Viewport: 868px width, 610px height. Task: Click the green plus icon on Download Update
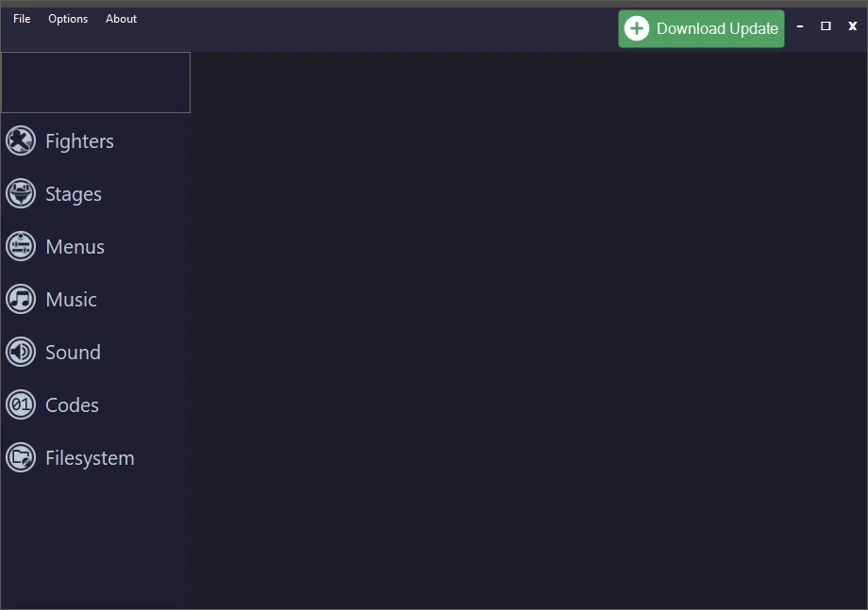638,28
